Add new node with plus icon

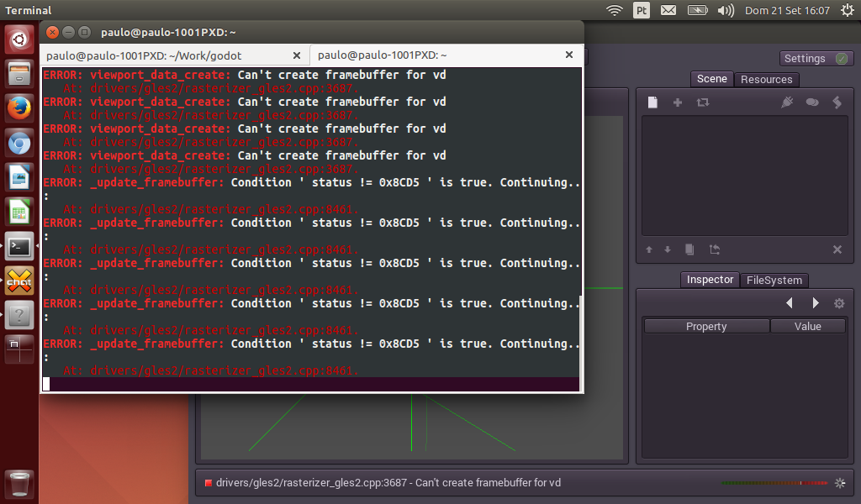[x=678, y=102]
